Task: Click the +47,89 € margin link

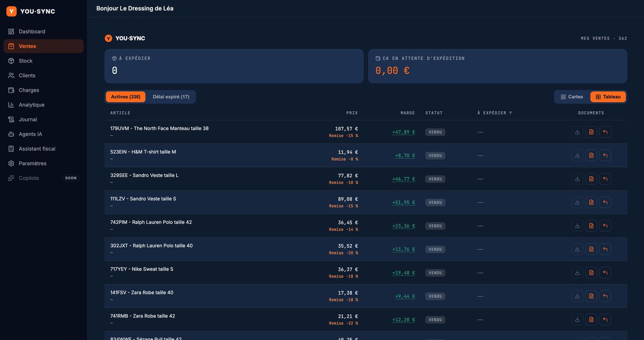Action: click(x=403, y=132)
